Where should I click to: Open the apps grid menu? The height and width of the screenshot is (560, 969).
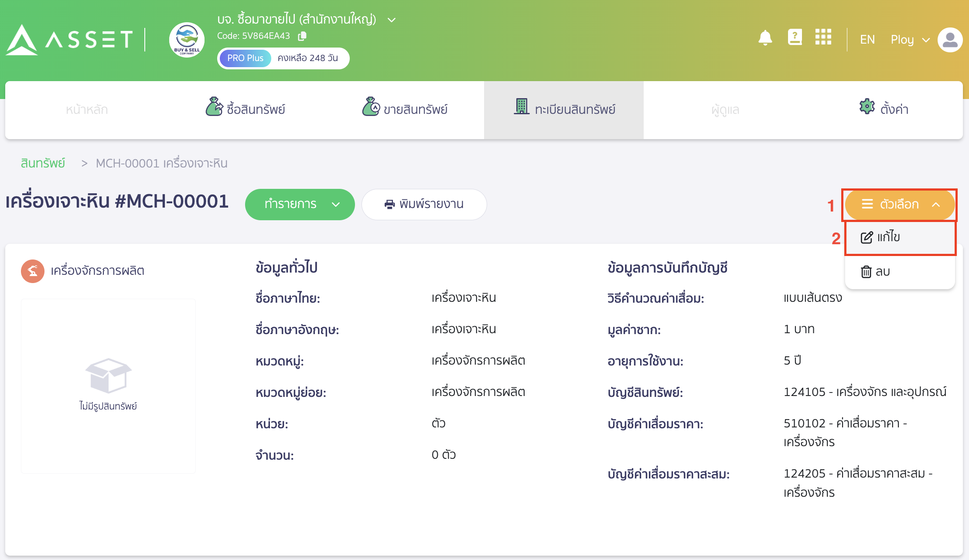tap(824, 38)
